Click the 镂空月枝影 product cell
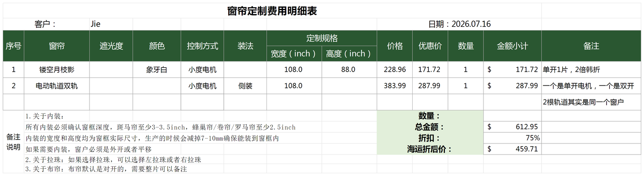 click(57, 70)
